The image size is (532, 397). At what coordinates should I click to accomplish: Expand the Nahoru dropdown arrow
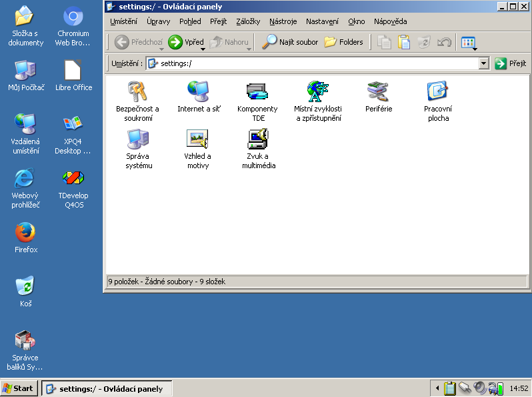249,49
